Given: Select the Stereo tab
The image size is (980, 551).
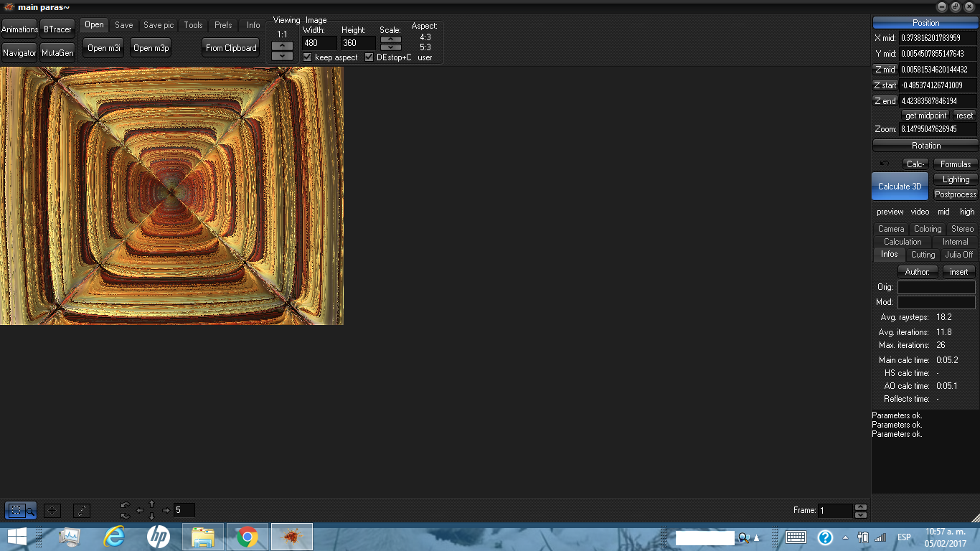Looking at the screenshot, I should (x=962, y=229).
